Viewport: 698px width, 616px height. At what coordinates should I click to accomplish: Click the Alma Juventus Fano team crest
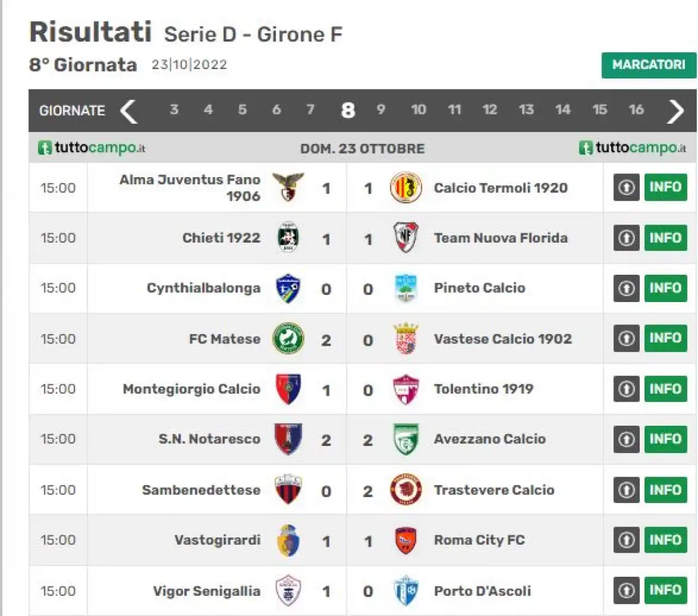click(x=288, y=188)
